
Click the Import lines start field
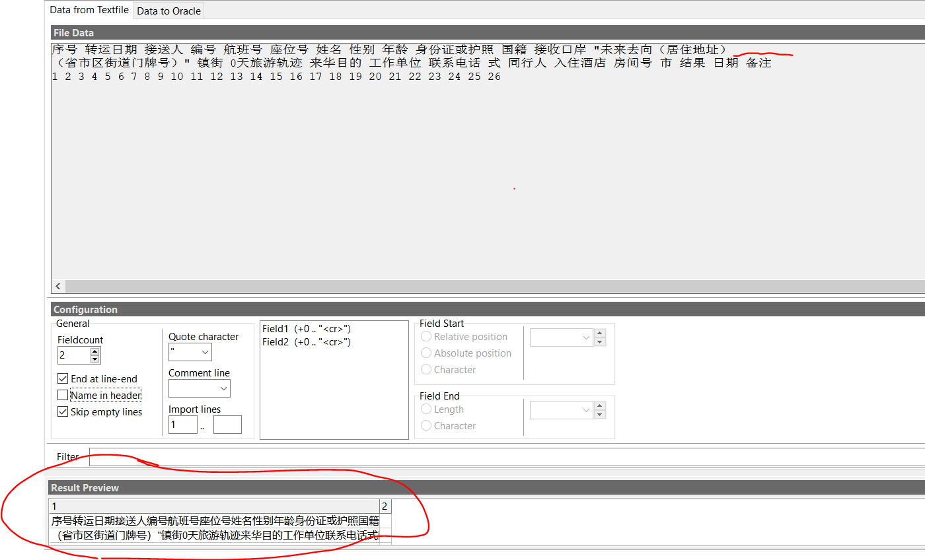pyautogui.click(x=183, y=425)
